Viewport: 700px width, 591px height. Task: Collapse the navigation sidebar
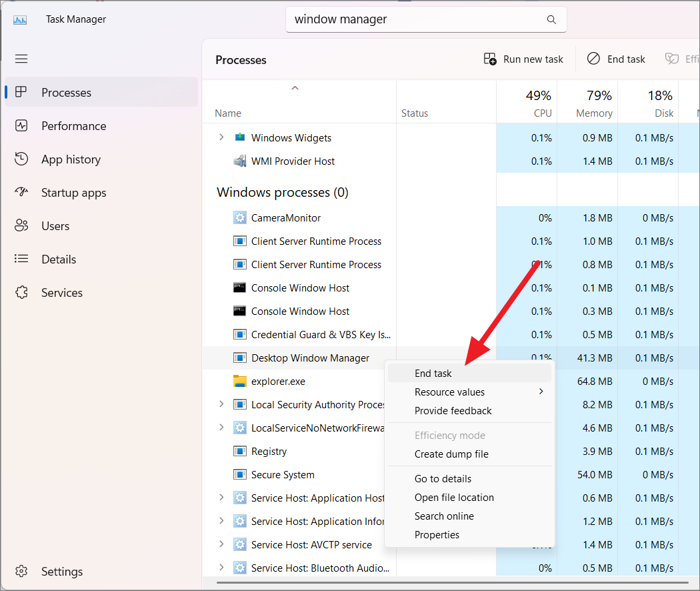tap(21, 59)
